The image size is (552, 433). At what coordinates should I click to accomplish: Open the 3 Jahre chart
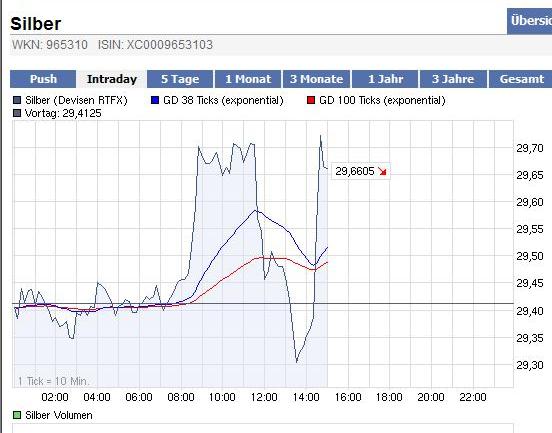pyautogui.click(x=453, y=79)
